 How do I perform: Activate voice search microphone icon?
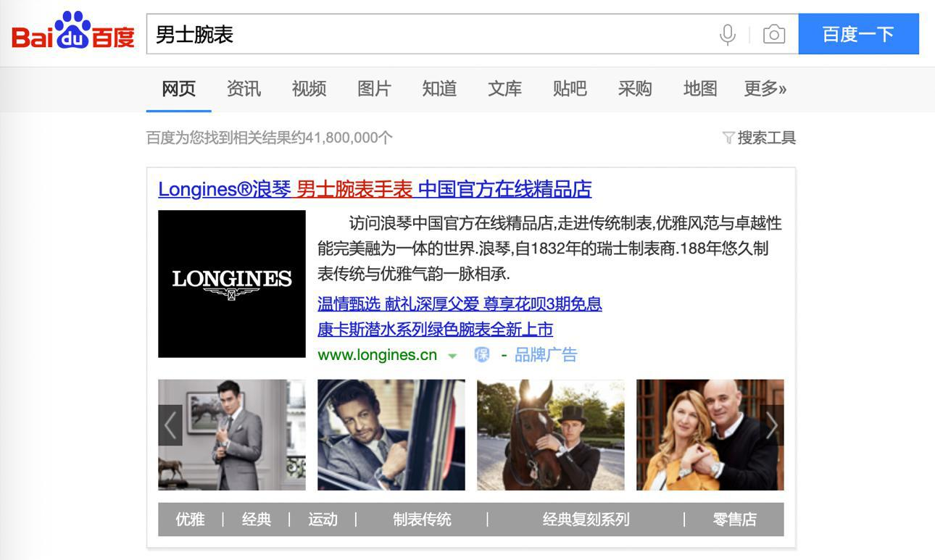click(x=728, y=34)
